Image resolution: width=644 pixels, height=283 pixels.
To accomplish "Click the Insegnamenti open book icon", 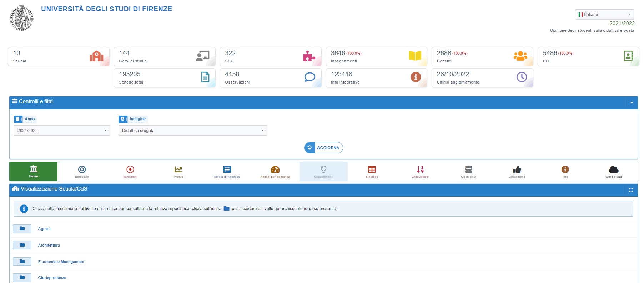I will (415, 56).
